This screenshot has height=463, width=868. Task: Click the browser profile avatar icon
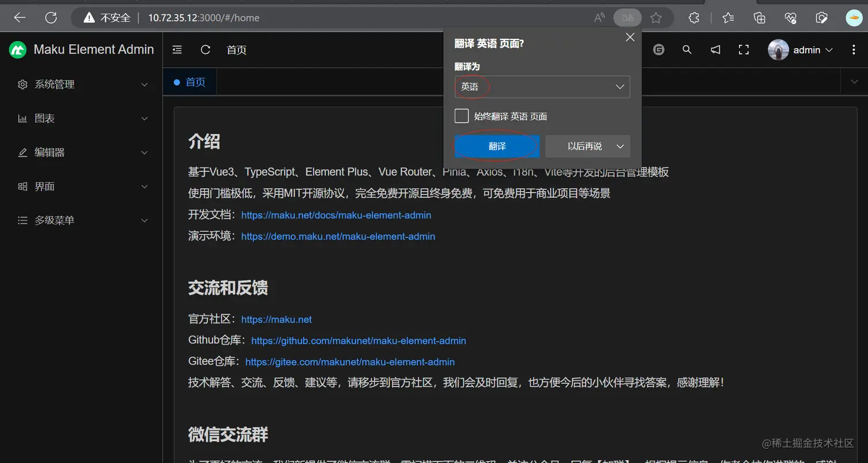(854, 18)
